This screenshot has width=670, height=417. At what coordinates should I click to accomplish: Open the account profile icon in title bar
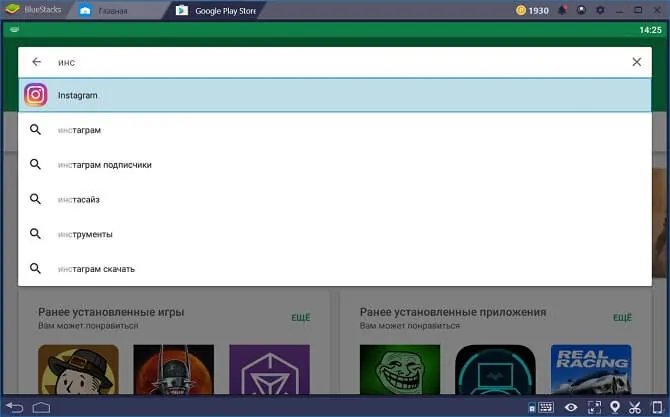pos(581,10)
